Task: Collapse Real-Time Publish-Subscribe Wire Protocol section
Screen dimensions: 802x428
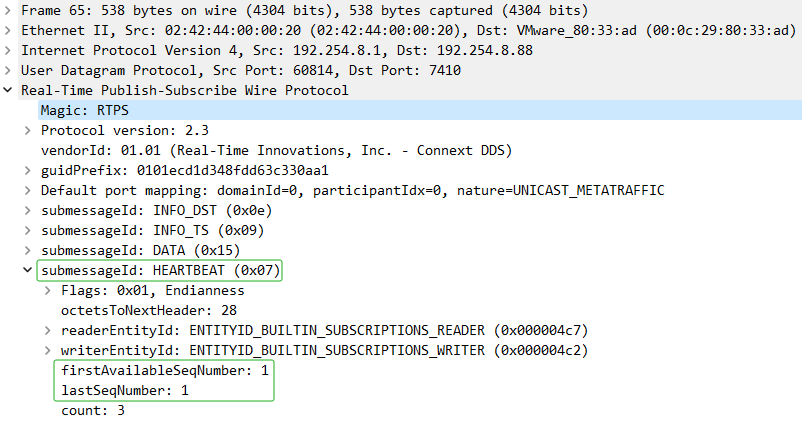Action: [9, 90]
